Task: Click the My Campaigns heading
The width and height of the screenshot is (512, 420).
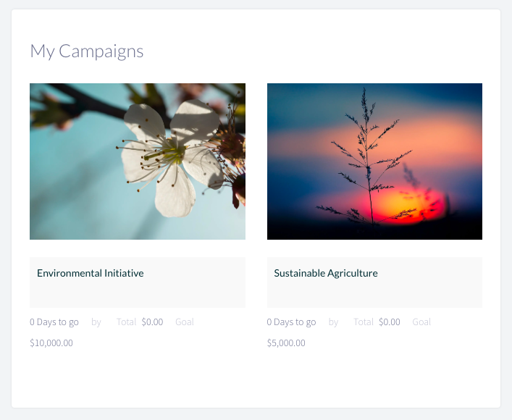Action: (87, 51)
